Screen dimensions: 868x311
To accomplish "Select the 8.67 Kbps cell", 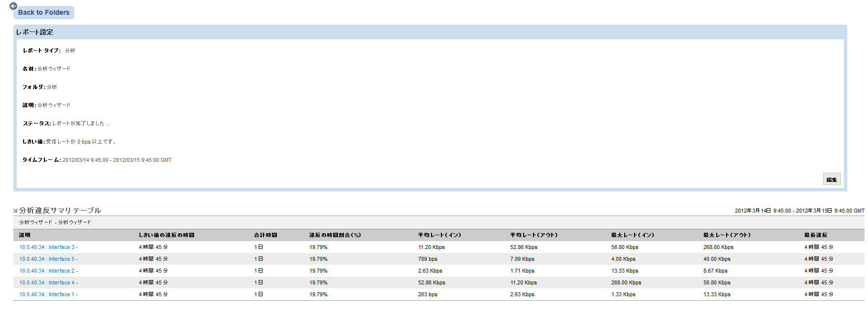I will 715,271.
